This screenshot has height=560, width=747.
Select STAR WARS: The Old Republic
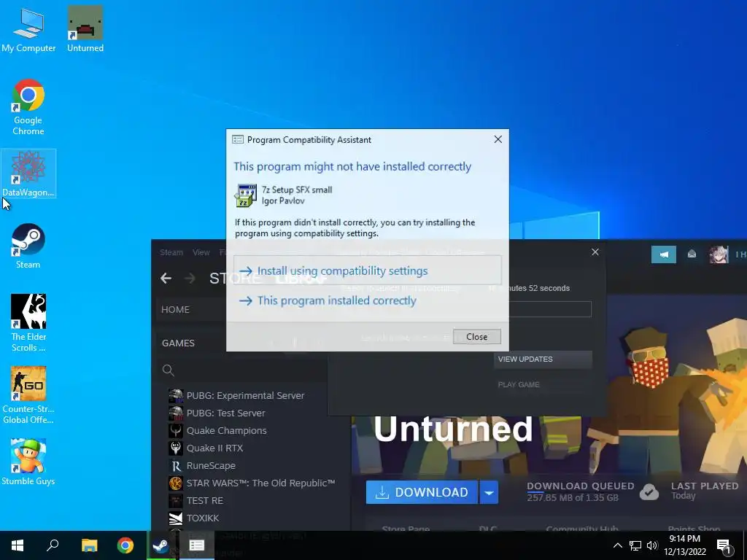click(260, 483)
